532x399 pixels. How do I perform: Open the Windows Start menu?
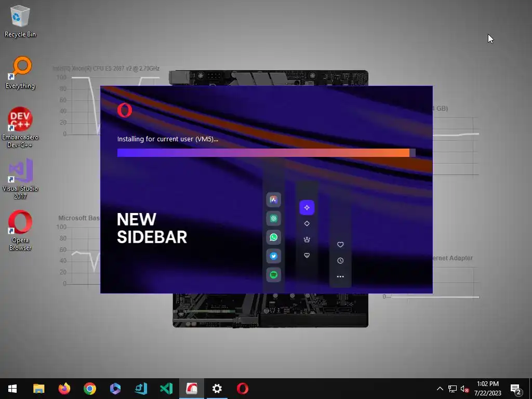coord(12,389)
